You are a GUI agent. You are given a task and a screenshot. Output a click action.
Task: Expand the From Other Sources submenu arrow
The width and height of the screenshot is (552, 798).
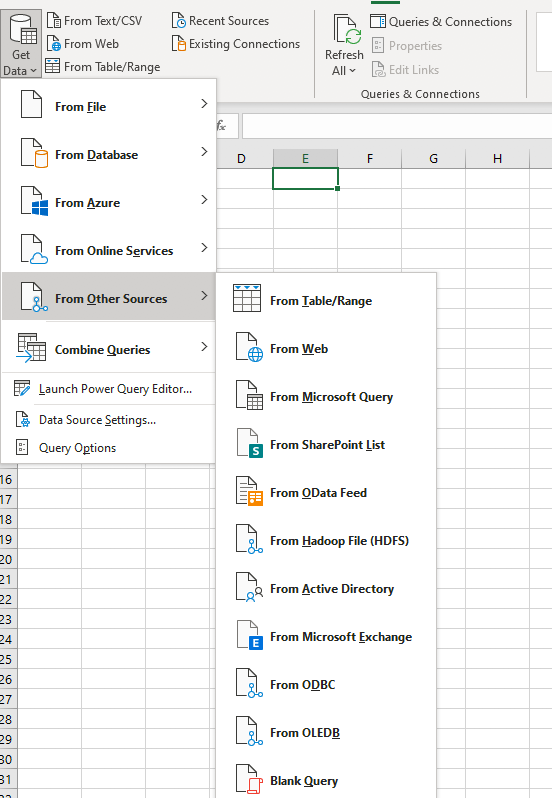pyautogui.click(x=204, y=296)
